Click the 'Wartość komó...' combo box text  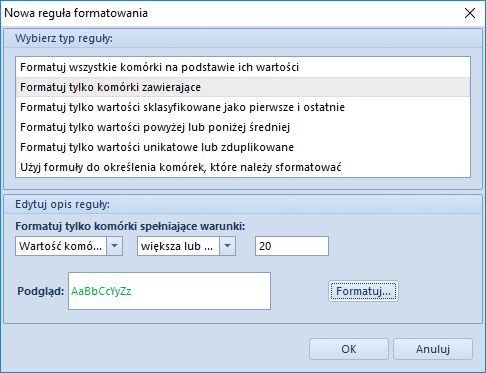pyautogui.click(x=61, y=246)
